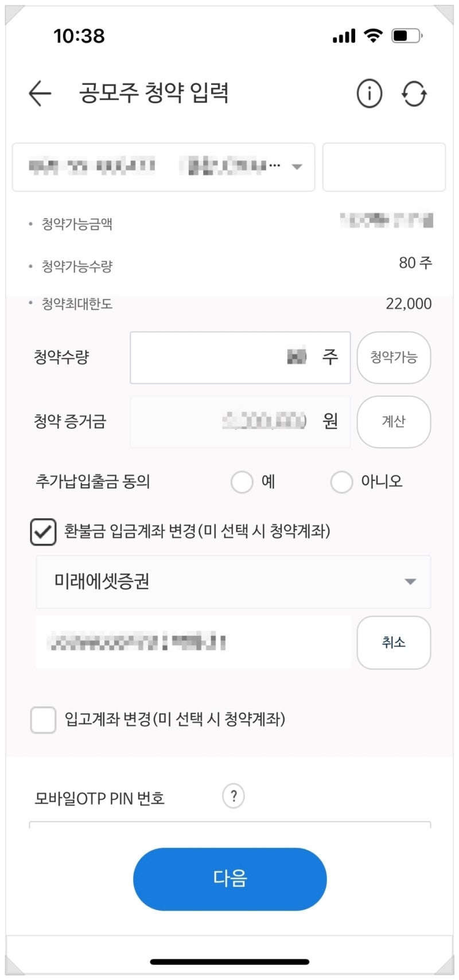
Task: Check the 입고계좌 변경 checkbox
Action: pos(43,720)
